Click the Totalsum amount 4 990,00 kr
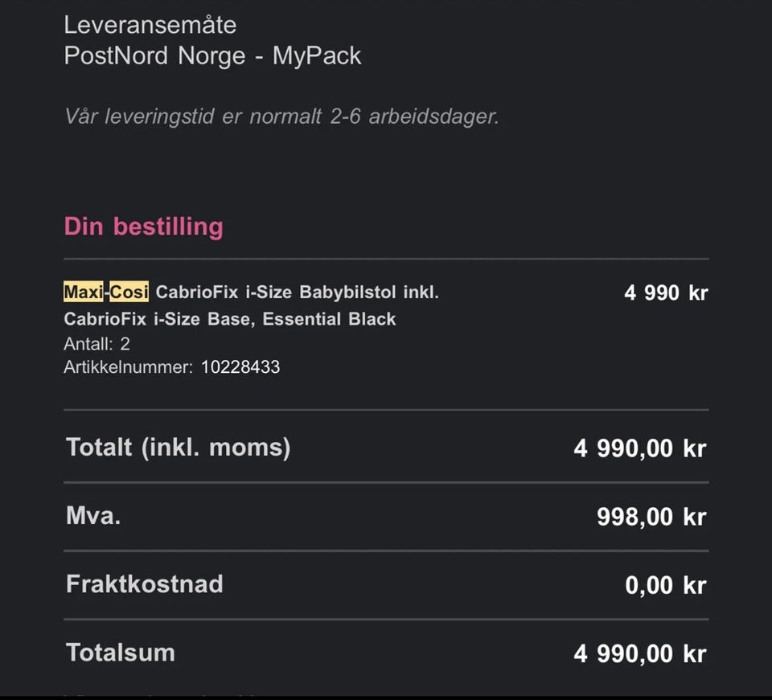This screenshot has width=772, height=700. click(x=640, y=653)
